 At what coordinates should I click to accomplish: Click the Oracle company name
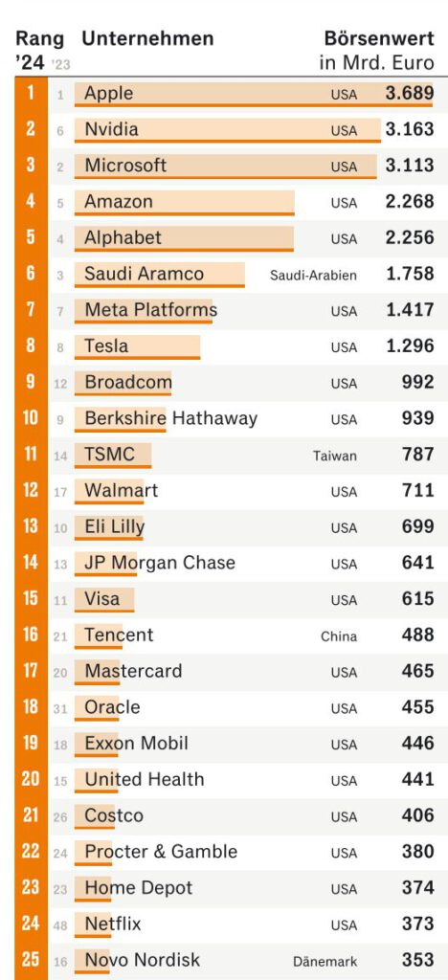point(112,707)
